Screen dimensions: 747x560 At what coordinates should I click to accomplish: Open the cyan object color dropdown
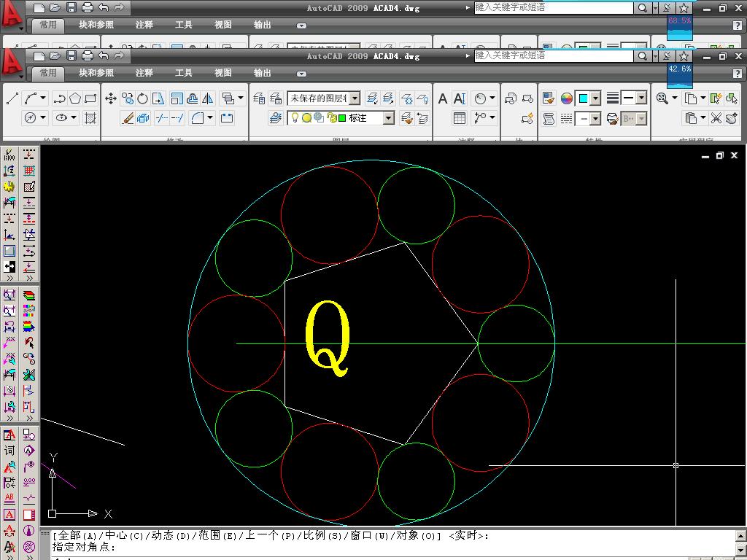pyautogui.click(x=595, y=98)
